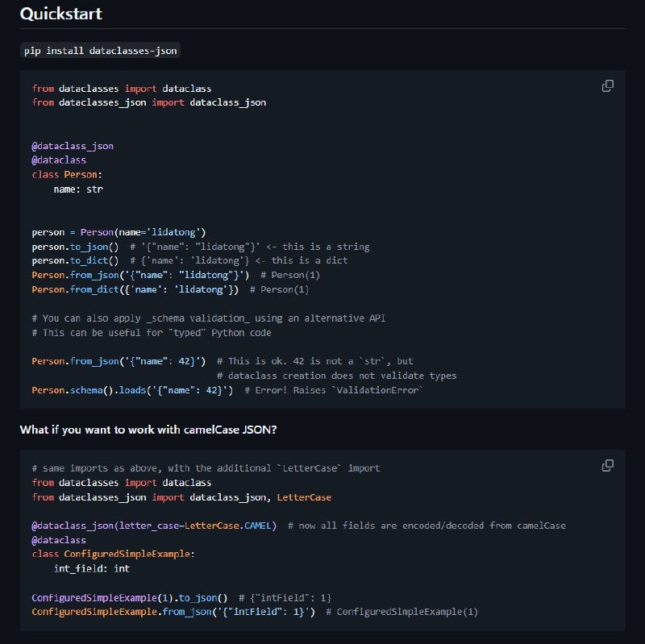
Task: Click the "name: str" field line
Action: click(78, 189)
